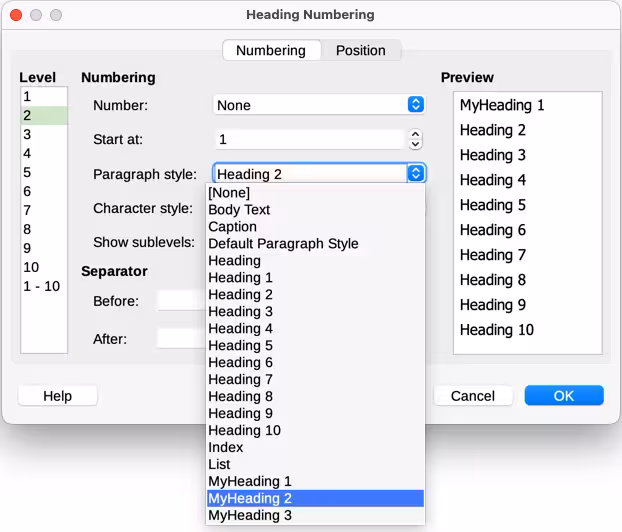622x532 pixels.
Task: Choose plain Heading style option
Action: click(x=315, y=261)
